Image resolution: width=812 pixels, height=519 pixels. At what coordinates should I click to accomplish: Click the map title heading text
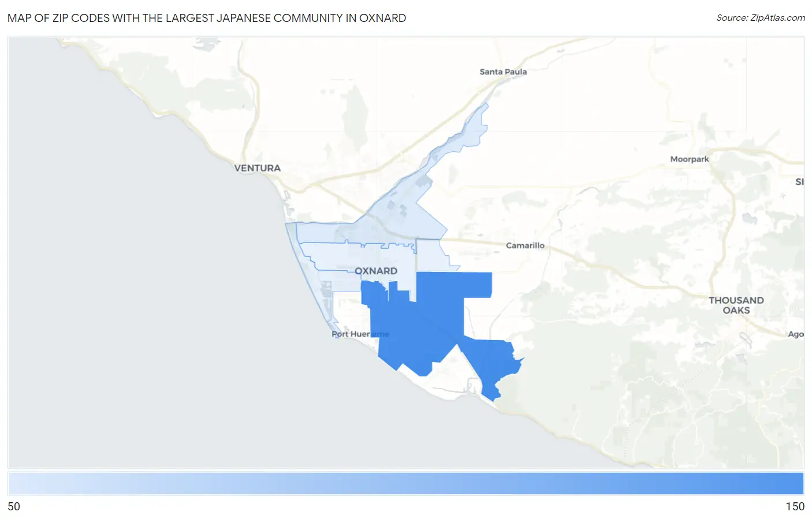click(207, 18)
